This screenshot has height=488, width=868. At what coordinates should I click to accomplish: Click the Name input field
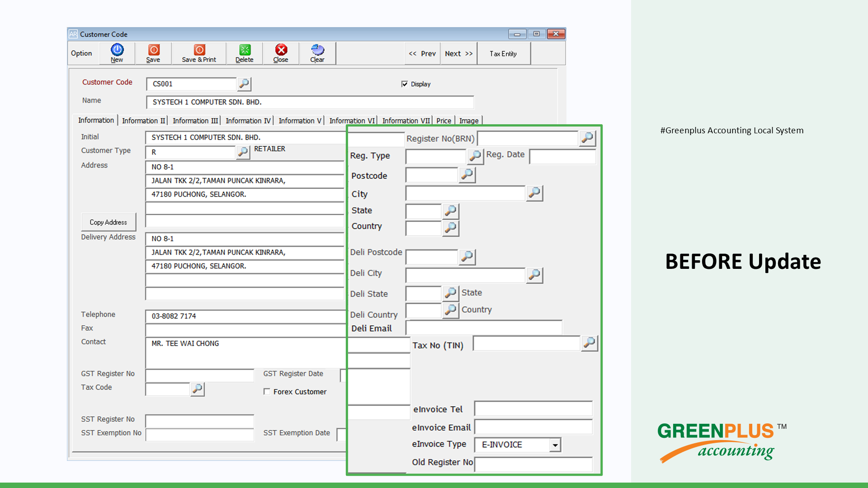(x=310, y=102)
